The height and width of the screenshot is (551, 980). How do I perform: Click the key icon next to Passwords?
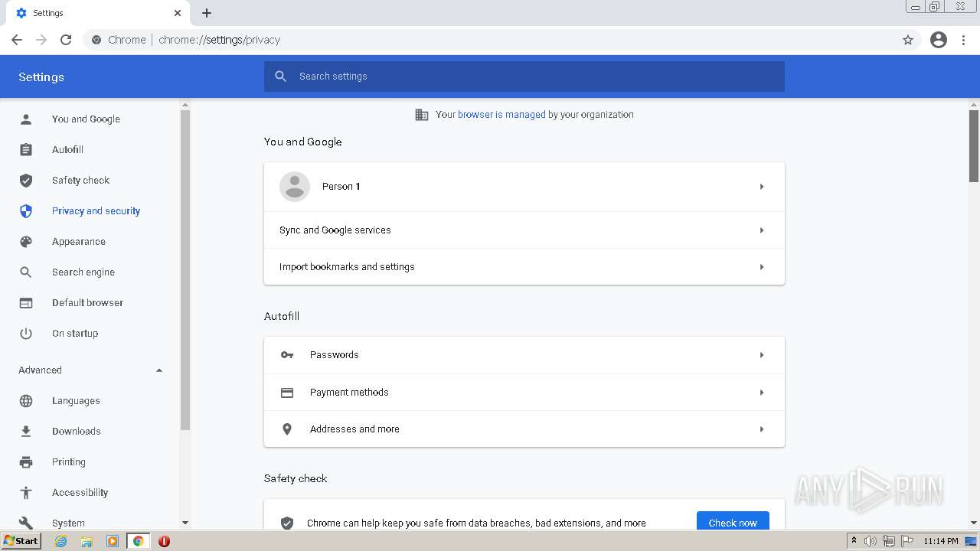tap(287, 355)
